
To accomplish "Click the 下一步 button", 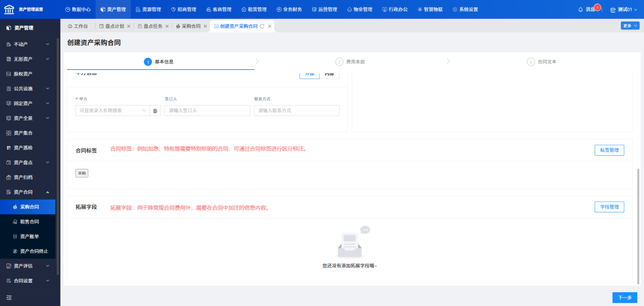I will click(625, 297).
